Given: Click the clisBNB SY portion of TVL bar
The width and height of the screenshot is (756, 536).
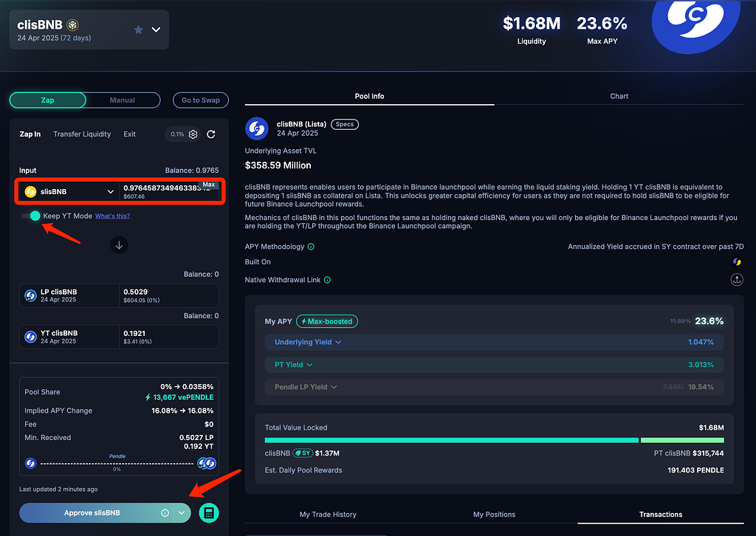Looking at the screenshot, I should [x=451, y=440].
